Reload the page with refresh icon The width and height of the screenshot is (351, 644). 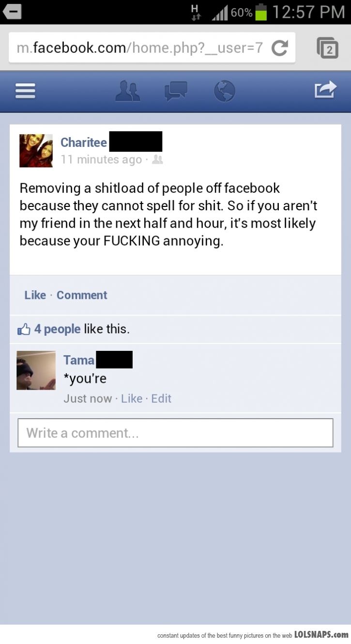[x=279, y=47]
